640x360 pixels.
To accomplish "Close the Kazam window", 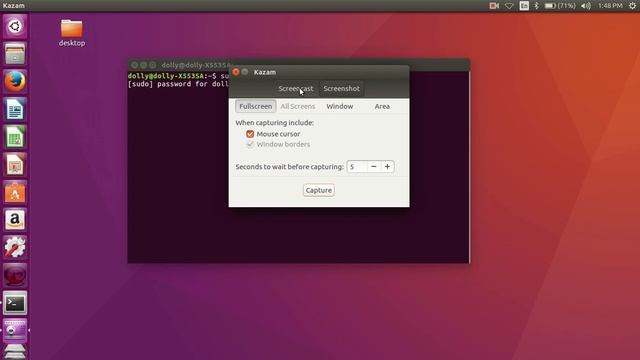I will [236, 72].
